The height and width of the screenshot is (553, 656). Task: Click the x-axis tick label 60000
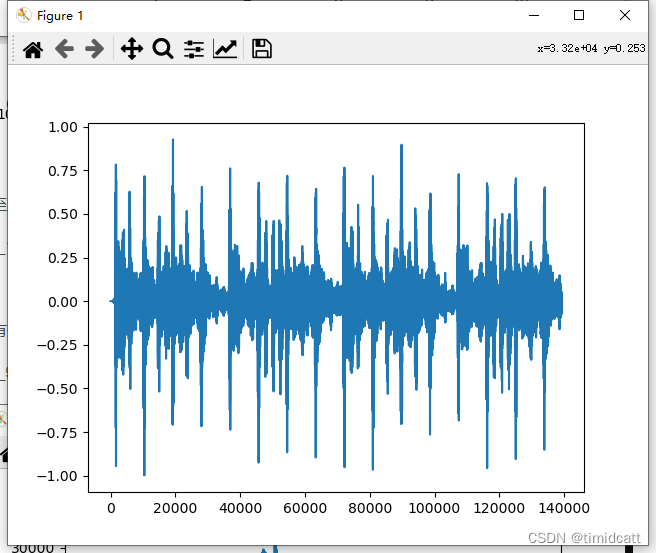[305, 508]
